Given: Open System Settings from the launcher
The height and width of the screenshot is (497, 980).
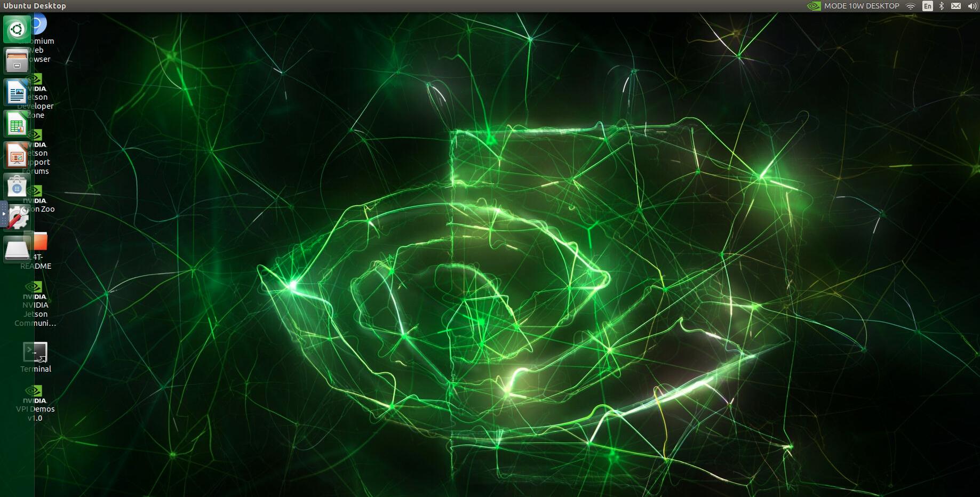Looking at the screenshot, I should point(18,218).
